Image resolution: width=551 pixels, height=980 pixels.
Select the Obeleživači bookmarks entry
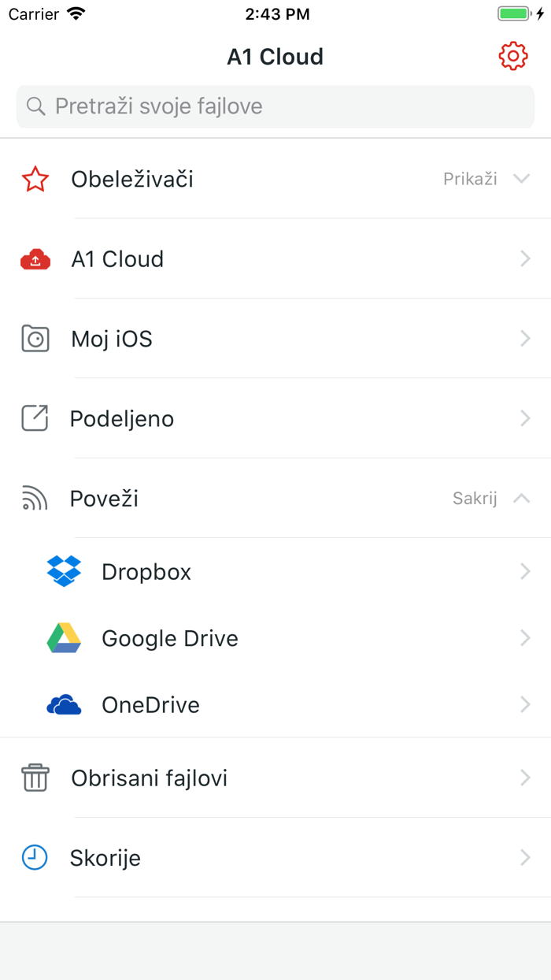275,179
